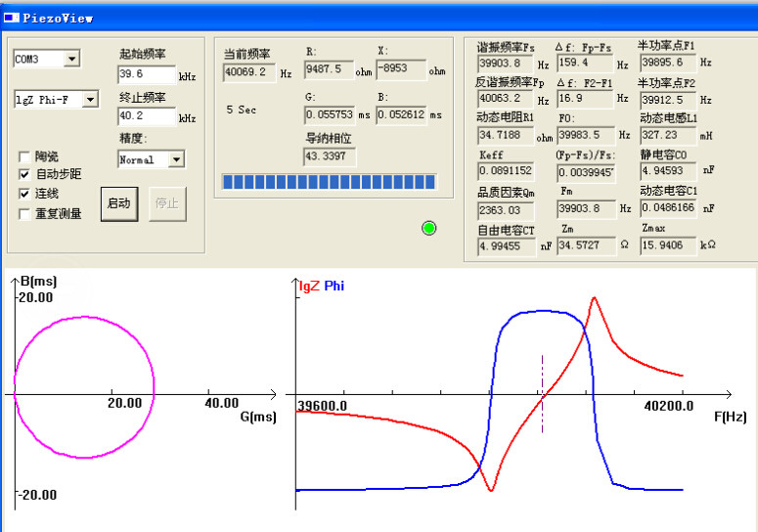Screen dimensions: 758x532
Task: Click the 终止频率 40.2 kHz input field
Action: [147, 116]
